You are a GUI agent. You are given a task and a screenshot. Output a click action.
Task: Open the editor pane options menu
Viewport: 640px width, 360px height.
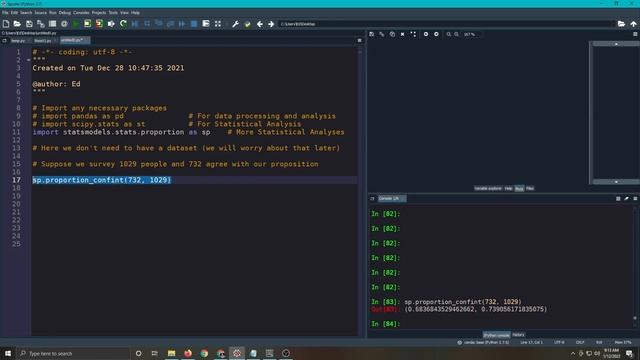pyautogui.click(x=359, y=40)
